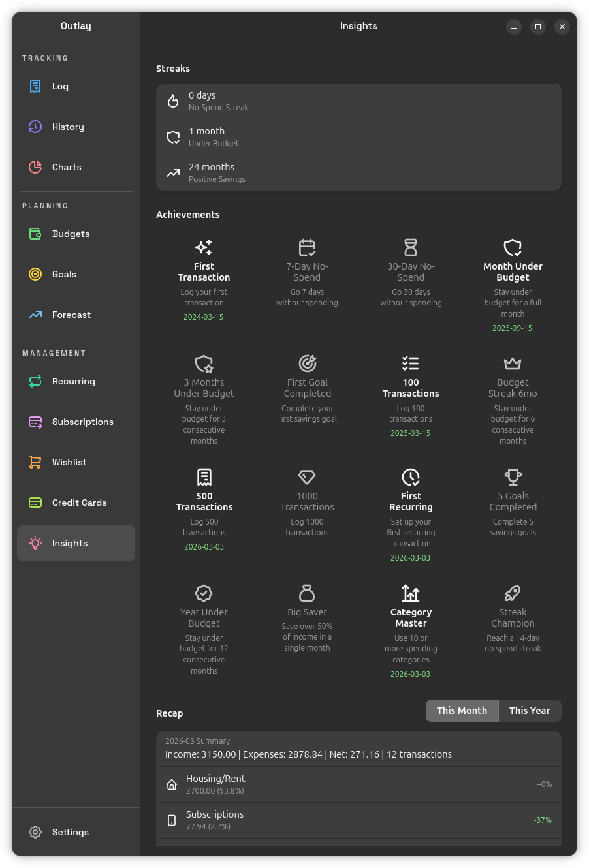Screen dimensions: 589x868
Task: Open the Housing/Rent recap row
Action: tap(358, 784)
